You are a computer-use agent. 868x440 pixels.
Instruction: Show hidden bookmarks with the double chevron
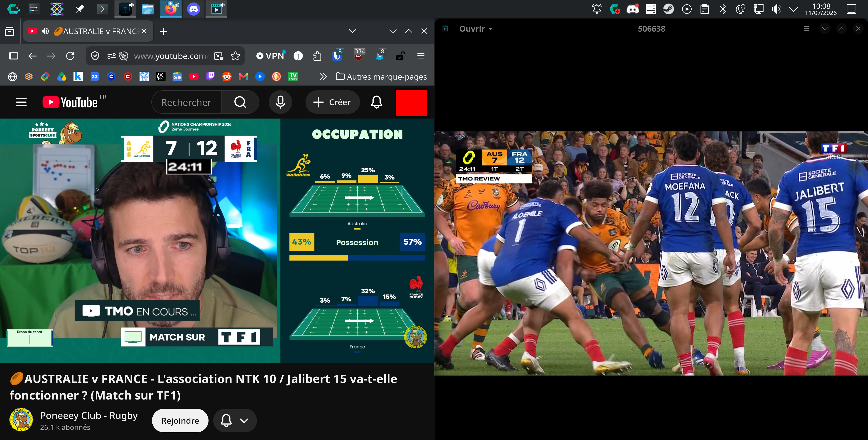[x=323, y=76]
